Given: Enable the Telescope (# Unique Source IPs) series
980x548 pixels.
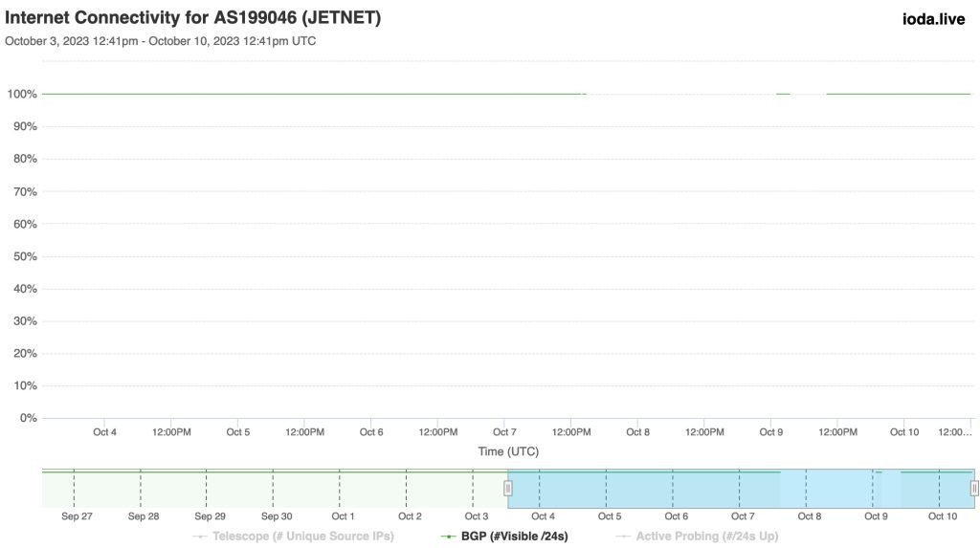Looking at the screenshot, I should pos(303,537).
